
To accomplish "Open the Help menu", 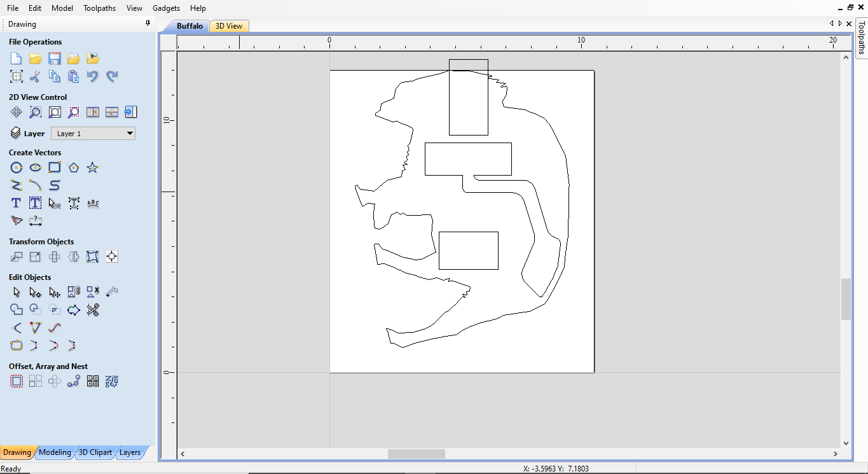I will 198,8.
